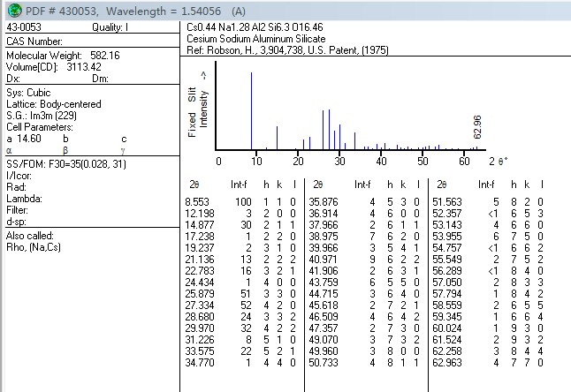Click Also called label

tap(30, 236)
